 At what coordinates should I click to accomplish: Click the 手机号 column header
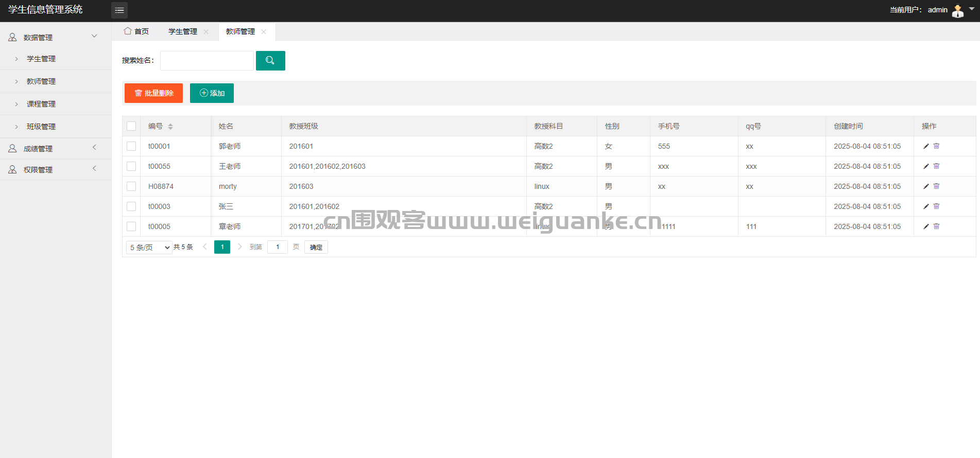pyautogui.click(x=668, y=126)
